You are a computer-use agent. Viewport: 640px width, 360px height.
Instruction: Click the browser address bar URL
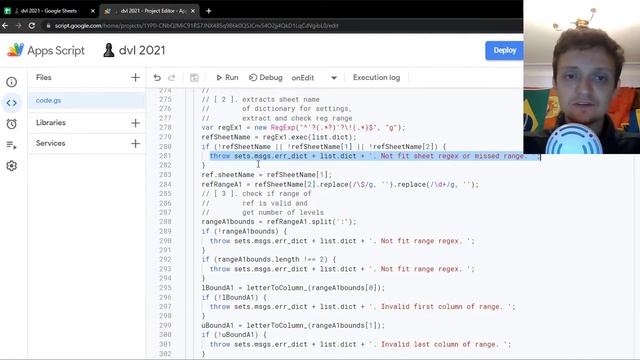pos(196,25)
